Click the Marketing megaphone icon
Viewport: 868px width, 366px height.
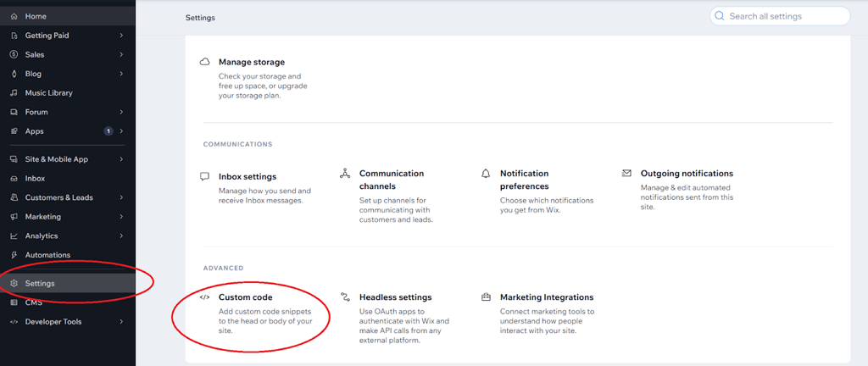tap(14, 217)
